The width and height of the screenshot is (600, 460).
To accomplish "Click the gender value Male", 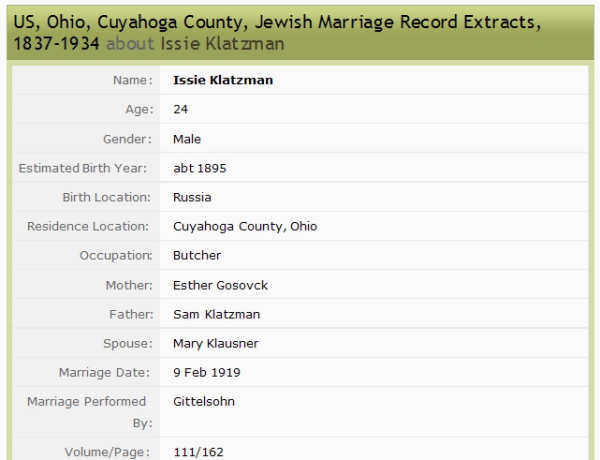I will [187, 139].
